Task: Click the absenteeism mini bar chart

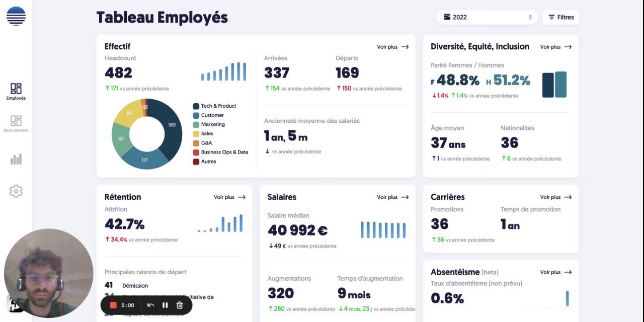Action: point(546,298)
